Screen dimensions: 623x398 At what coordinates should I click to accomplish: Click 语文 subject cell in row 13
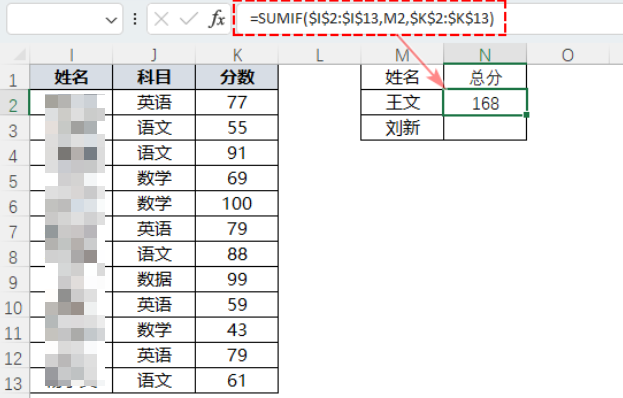pyautogui.click(x=154, y=381)
